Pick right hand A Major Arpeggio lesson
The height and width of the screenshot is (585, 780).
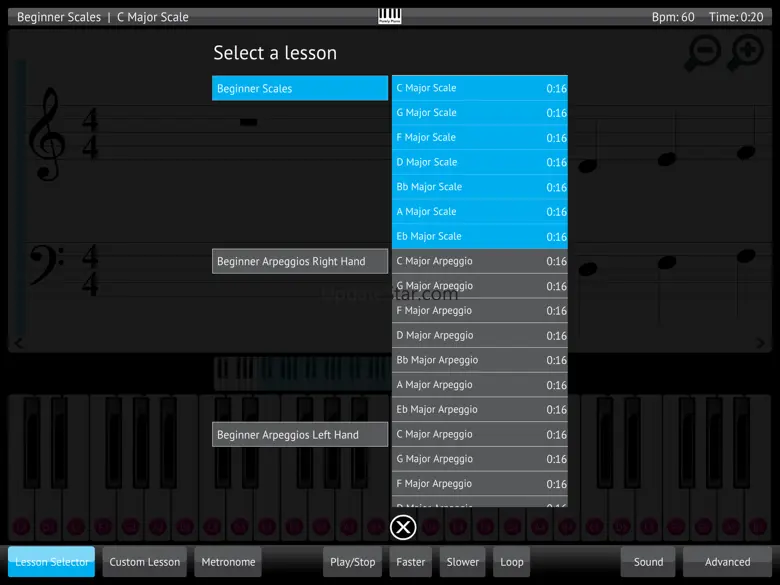[480, 385]
